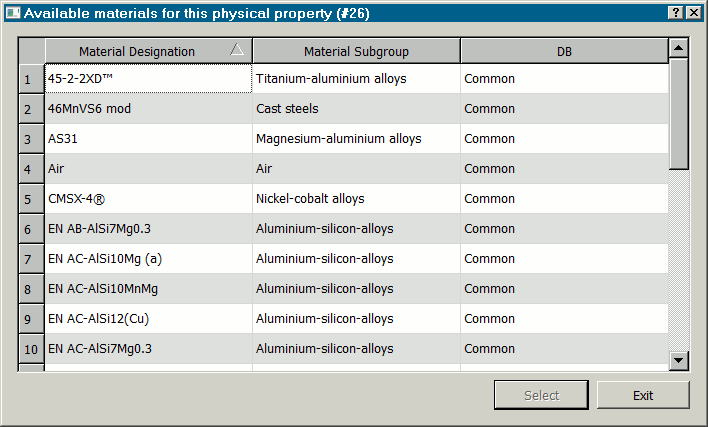Image resolution: width=708 pixels, height=427 pixels.
Task: Click the window icon in the title bar
Action: click(x=12, y=13)
